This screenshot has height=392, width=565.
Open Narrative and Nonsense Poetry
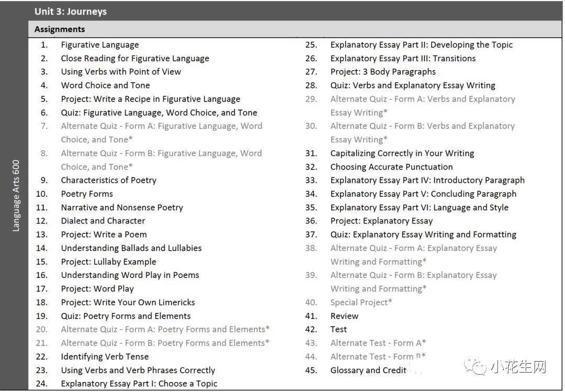point(122,207)
